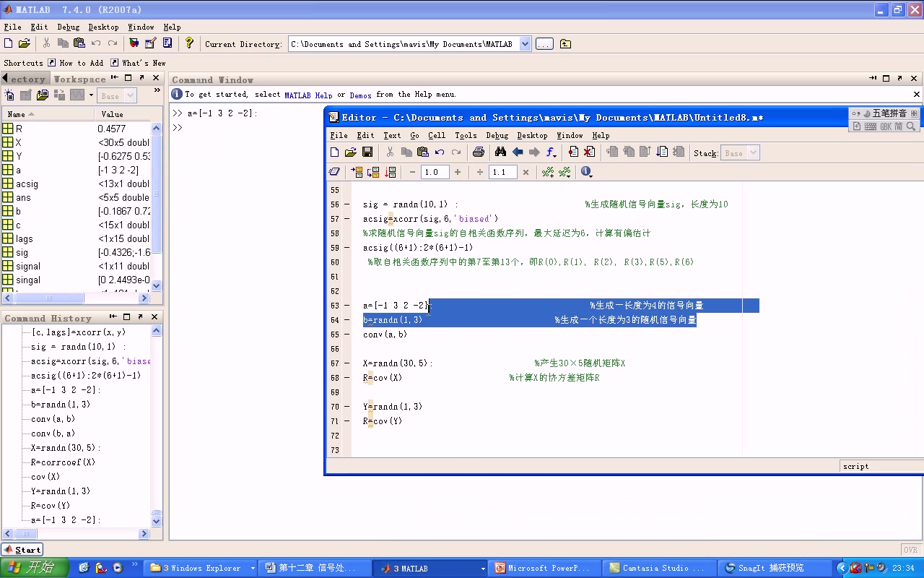Screen dimensions: 924x578
Task: Open Demos link in Command Window
Action: [x=360, y=95]
